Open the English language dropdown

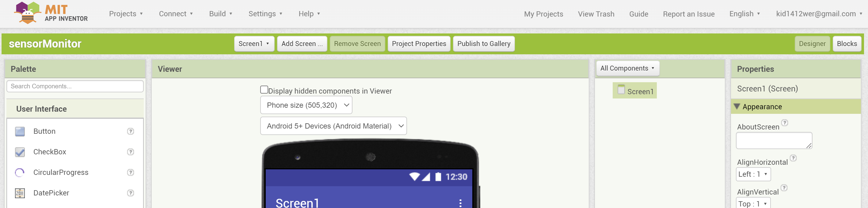(x=744, y=14)
